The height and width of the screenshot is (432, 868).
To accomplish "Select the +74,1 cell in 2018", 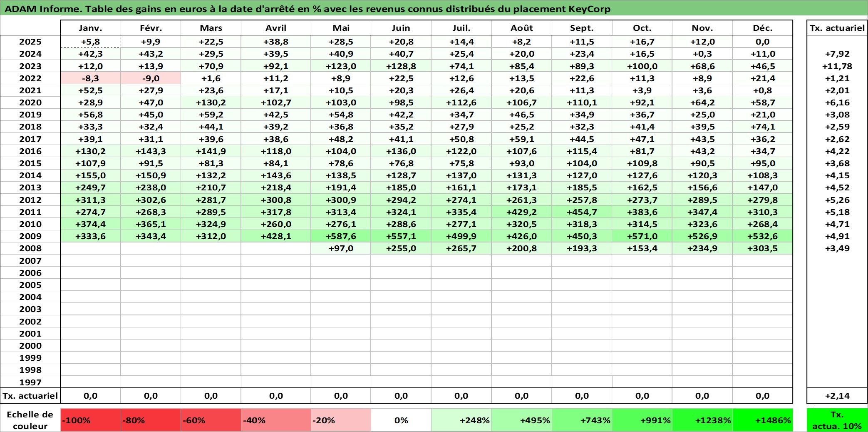I will 763,127.
